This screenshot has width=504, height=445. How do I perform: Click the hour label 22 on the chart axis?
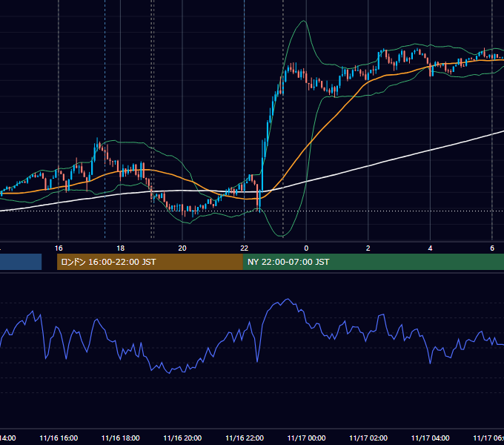[x=245, y=248]
